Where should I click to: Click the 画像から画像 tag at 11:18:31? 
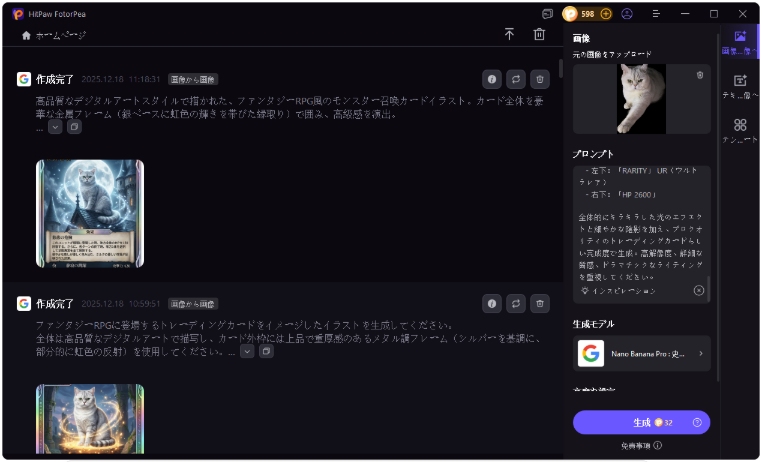click(193, 79)
